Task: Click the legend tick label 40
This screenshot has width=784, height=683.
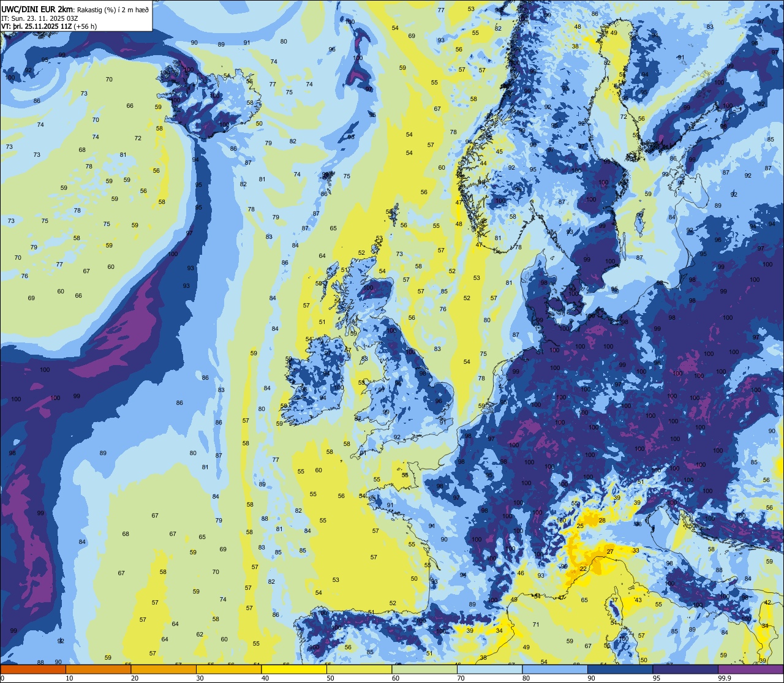Action: tap(265, 677)
